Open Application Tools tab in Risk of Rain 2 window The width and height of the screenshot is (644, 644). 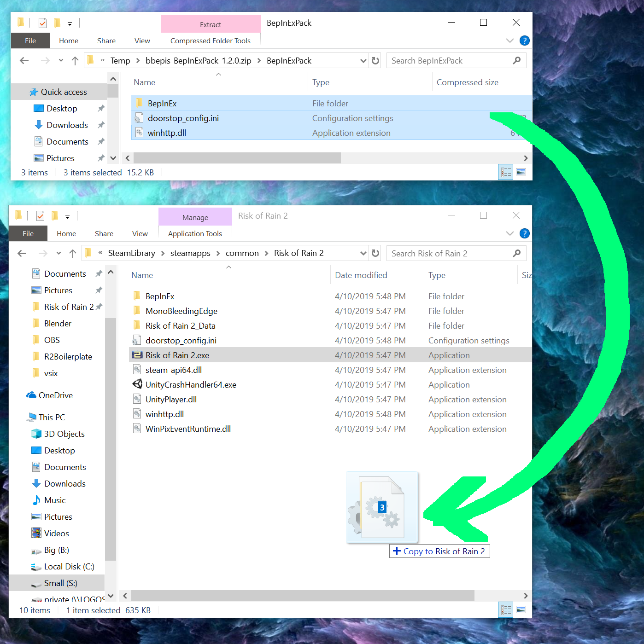[x=195, y=233]
